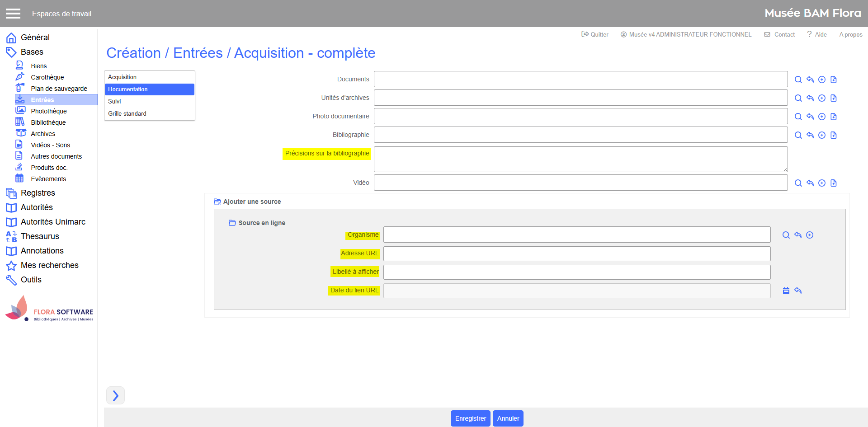Open calendar picker for Date du lien URL

pos(786,291)
